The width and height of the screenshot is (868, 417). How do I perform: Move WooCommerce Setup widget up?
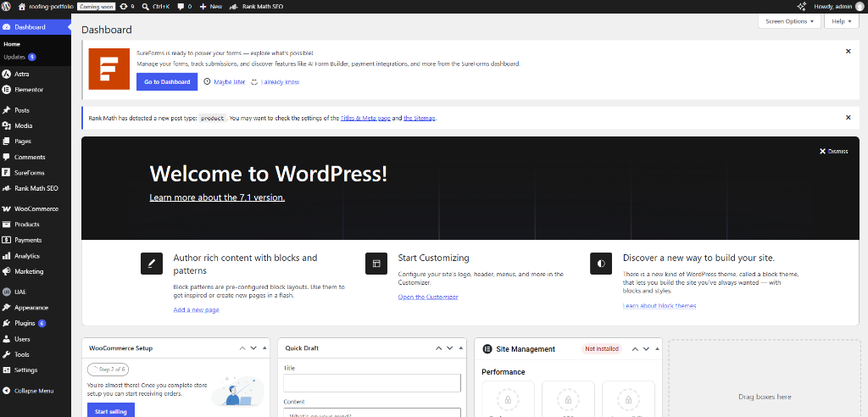tap(242, 348)
